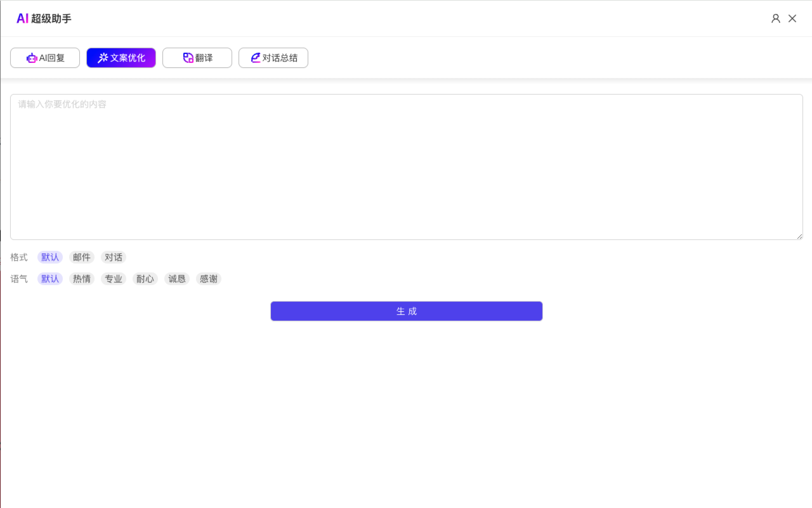Select 默认 tone option
The width and height of the screenshot is (812, 508).
click(50, 279)
